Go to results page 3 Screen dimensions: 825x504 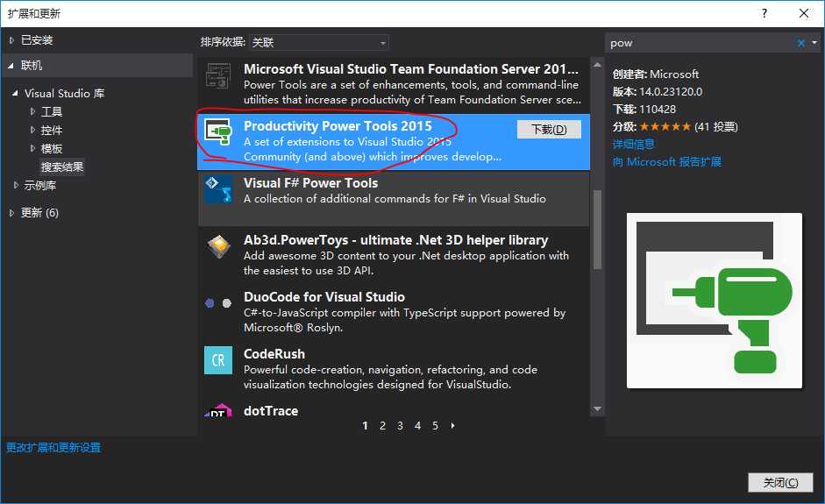(x=400, y=426)
